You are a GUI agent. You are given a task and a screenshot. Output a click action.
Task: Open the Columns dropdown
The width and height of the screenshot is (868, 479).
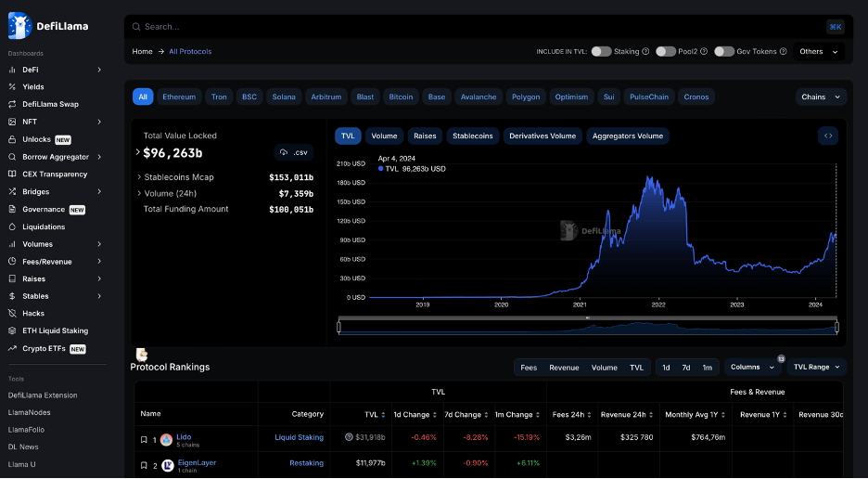pos(752,367)
